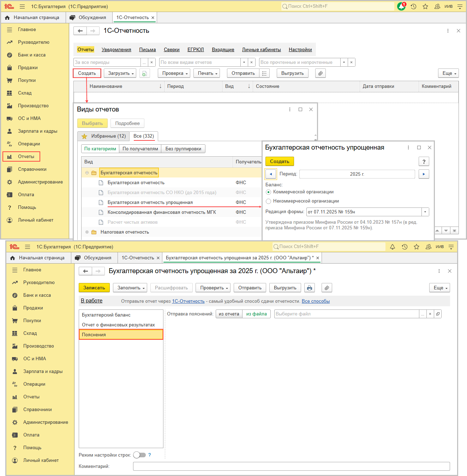Viewport: 467px width, 476px height.
Task: Open main menu hamburger in upper window
Action: point(22,6)
